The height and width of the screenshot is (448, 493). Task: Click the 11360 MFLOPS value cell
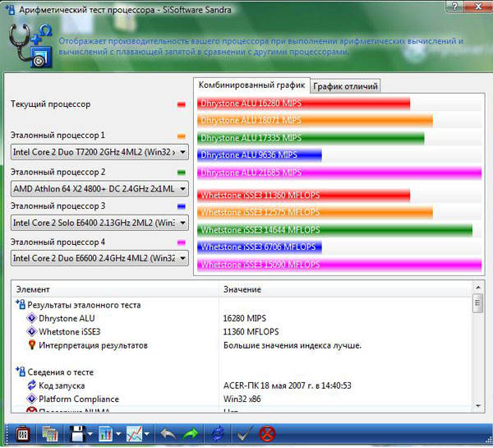click(x=251, y=332)
